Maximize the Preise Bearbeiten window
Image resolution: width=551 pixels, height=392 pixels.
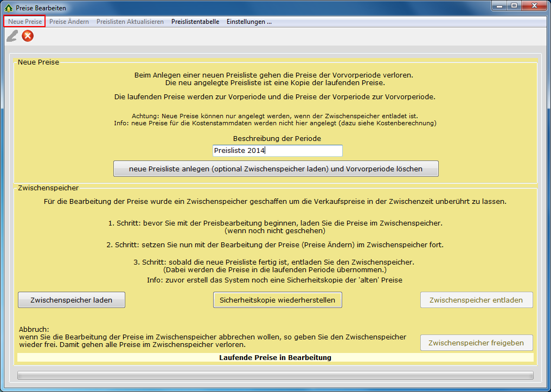(x=514, y=6)
